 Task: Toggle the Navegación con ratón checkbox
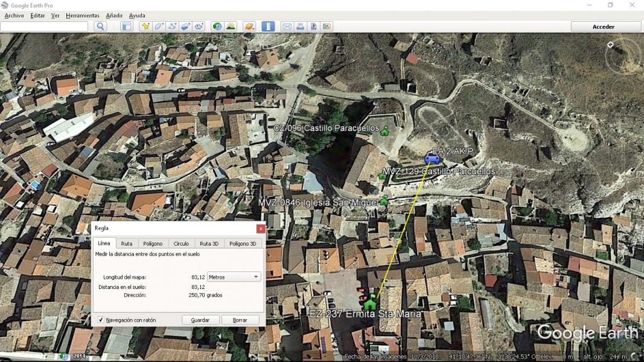click(101, 320)
